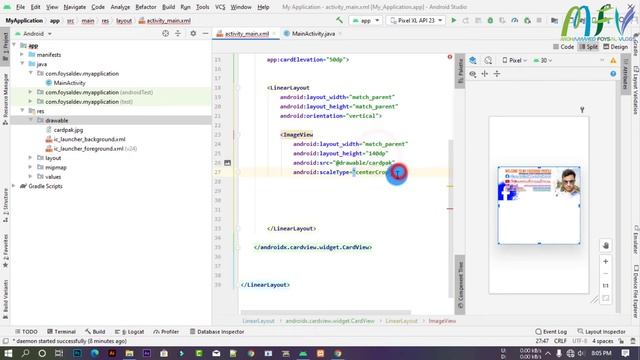The width and height of the screenshot is (640, 360).
Task: Open Pixel XL API 23 device dropdown
Action: [416, 20]
